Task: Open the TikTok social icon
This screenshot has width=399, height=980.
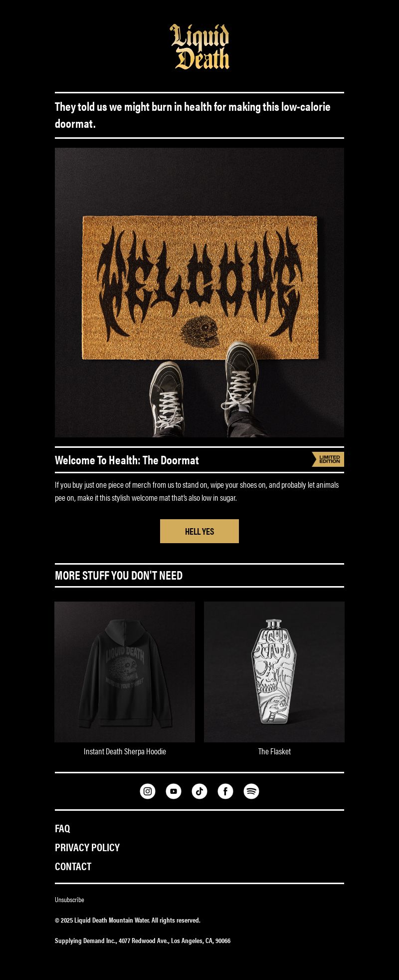Action: 199,791
